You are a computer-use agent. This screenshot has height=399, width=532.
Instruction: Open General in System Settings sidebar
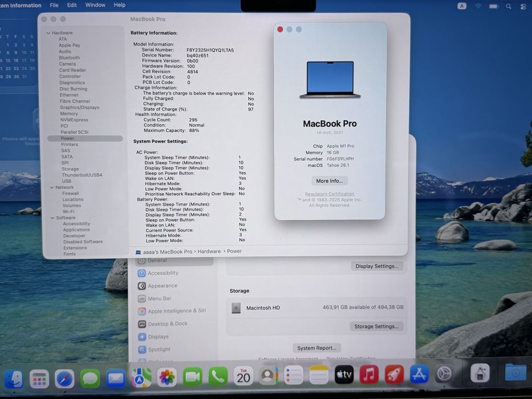[174, 260]
